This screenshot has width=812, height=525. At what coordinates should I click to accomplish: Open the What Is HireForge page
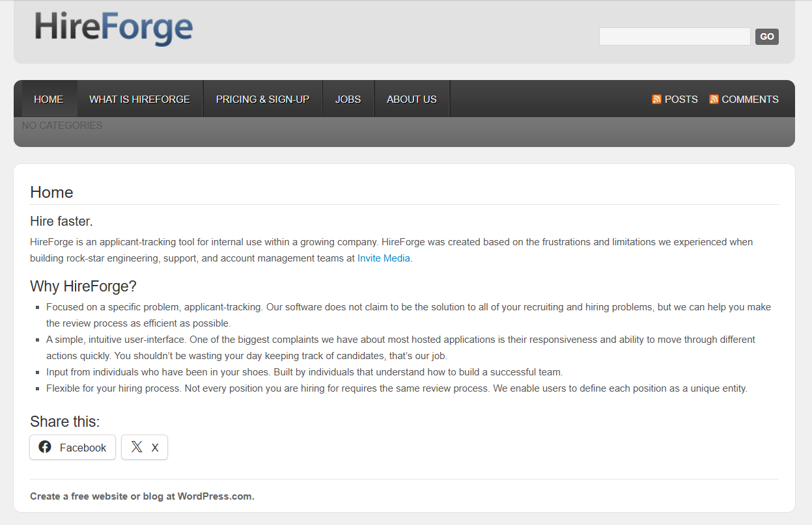pos(139,100)
